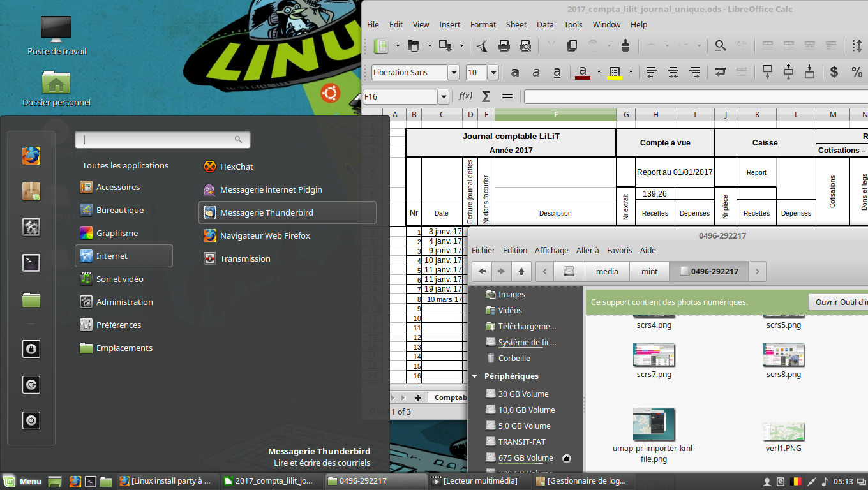Apply percent number format
The height and width of the screenshot is (490, 868).
[x=857, y=72]
